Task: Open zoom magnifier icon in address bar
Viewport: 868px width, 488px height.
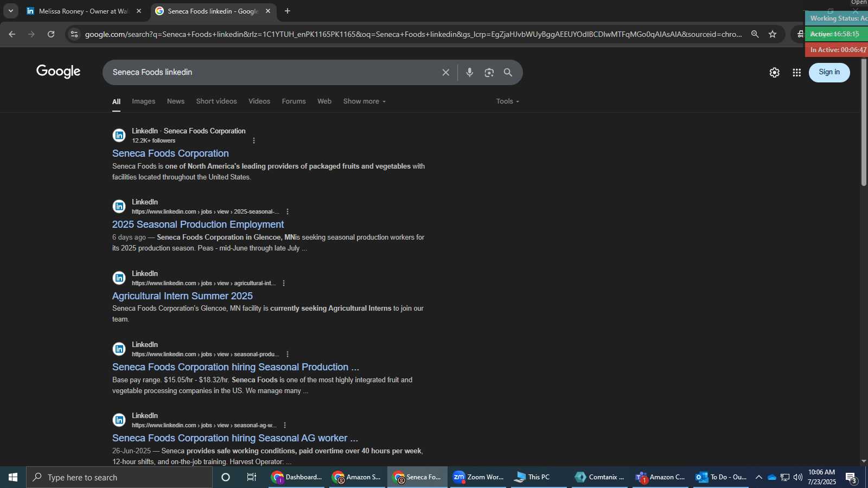Action: coord(755,34)
